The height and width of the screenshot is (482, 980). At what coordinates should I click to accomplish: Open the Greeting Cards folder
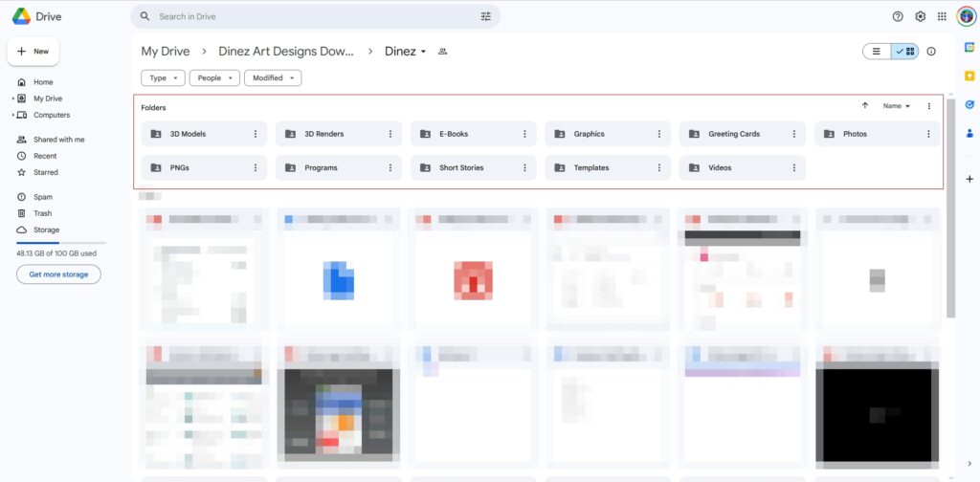(743, 134)
